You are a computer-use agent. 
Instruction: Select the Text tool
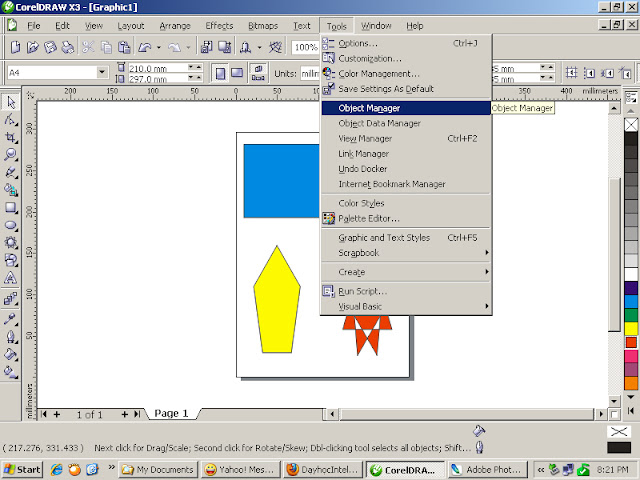pos(10,278)
